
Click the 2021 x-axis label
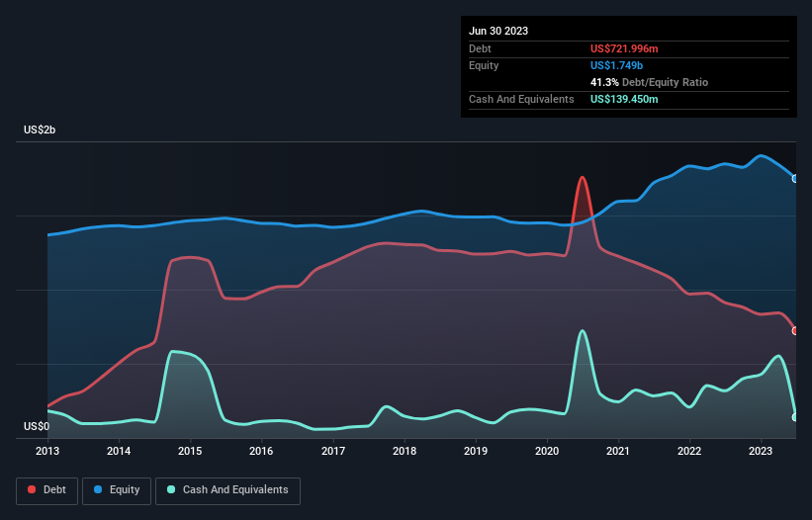[x=618, y=451]
